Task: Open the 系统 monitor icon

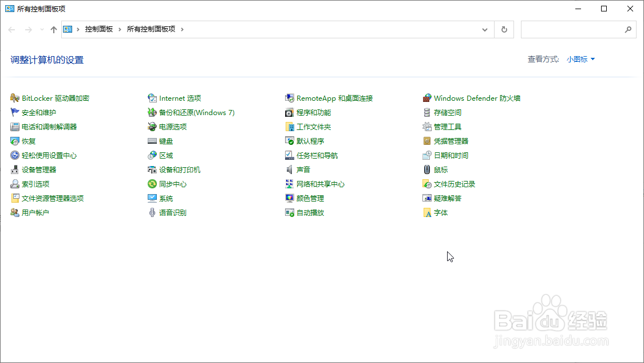Action: 152,198
